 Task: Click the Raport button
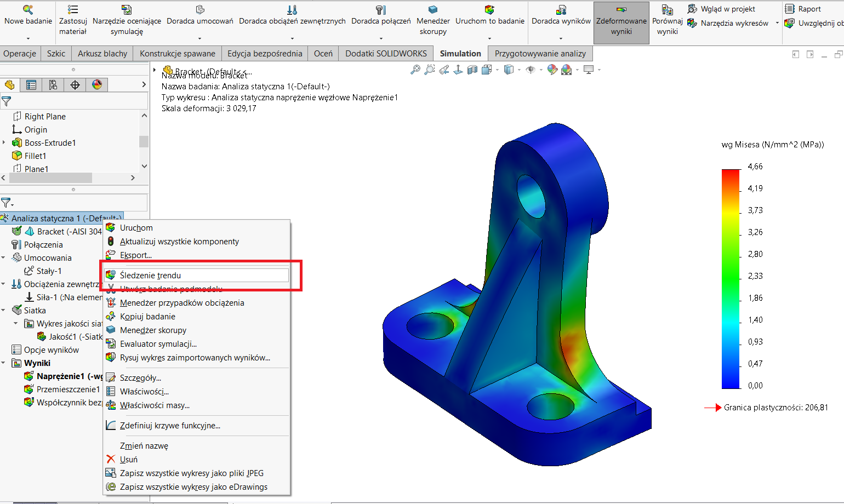pyautogui.click(x=803, y=9)
